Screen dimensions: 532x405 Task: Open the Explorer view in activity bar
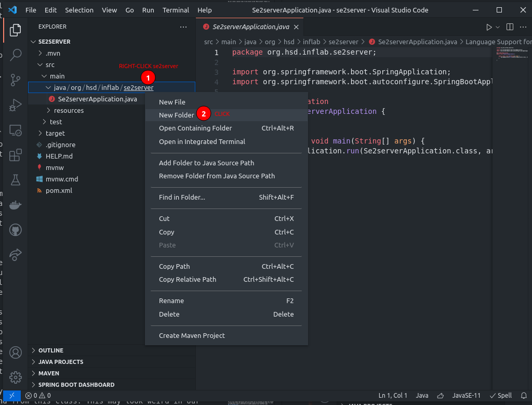pyautogui.click(x=15, y=30)
